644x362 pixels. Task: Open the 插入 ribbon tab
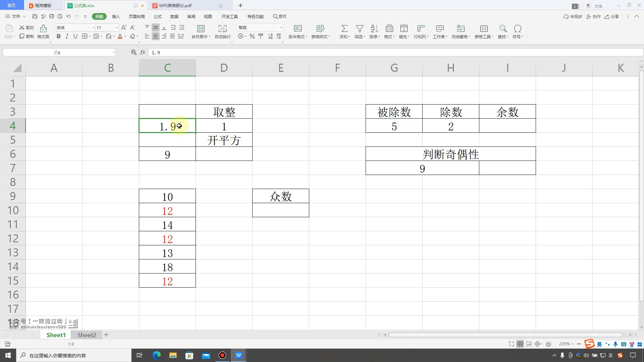click(x=116, y=16)
